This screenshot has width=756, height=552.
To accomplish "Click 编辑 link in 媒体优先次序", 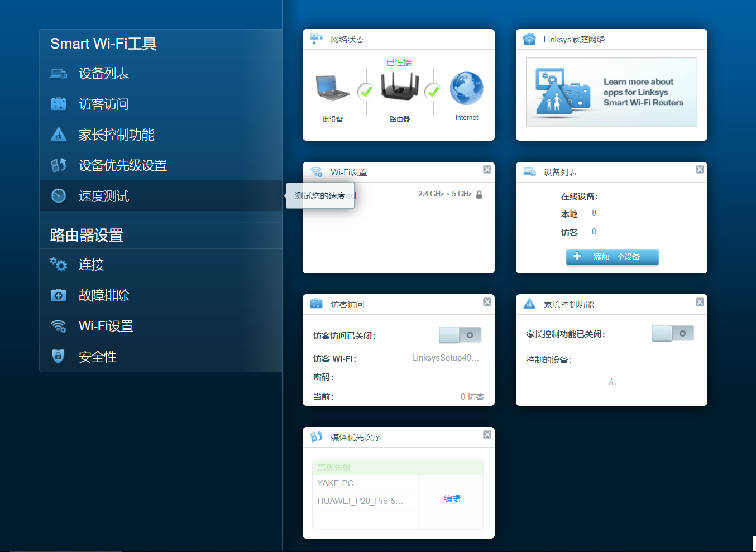I will 452,498.
